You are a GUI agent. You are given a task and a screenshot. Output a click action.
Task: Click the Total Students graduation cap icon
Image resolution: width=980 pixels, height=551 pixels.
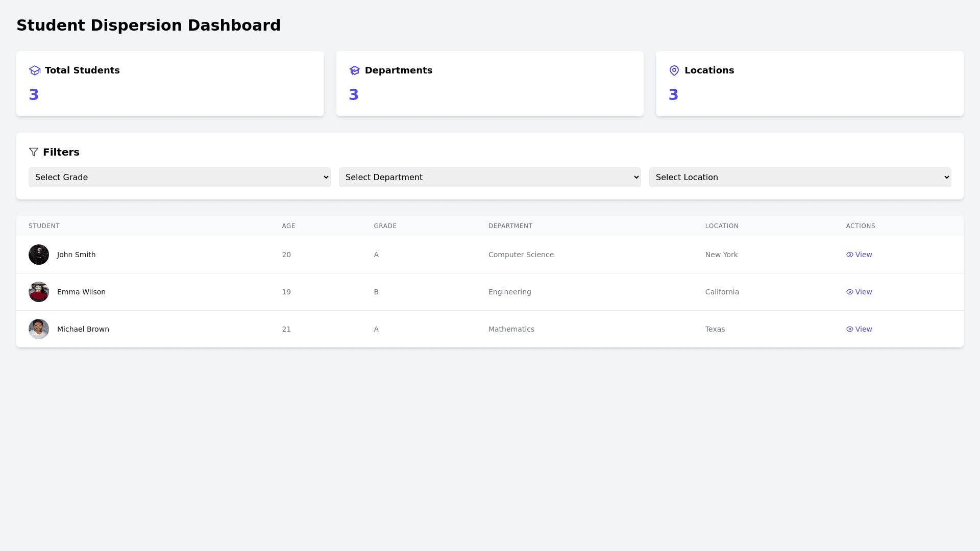[x=35, y=70]
